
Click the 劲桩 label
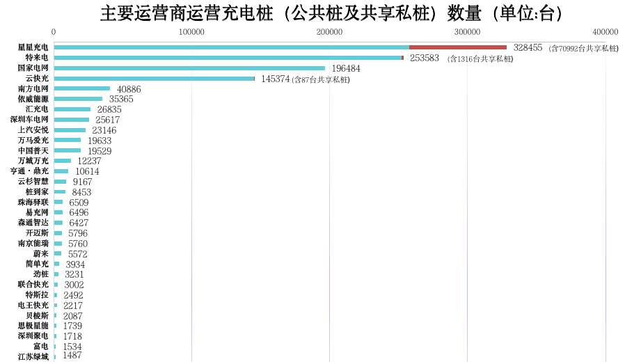click(41, 274)
